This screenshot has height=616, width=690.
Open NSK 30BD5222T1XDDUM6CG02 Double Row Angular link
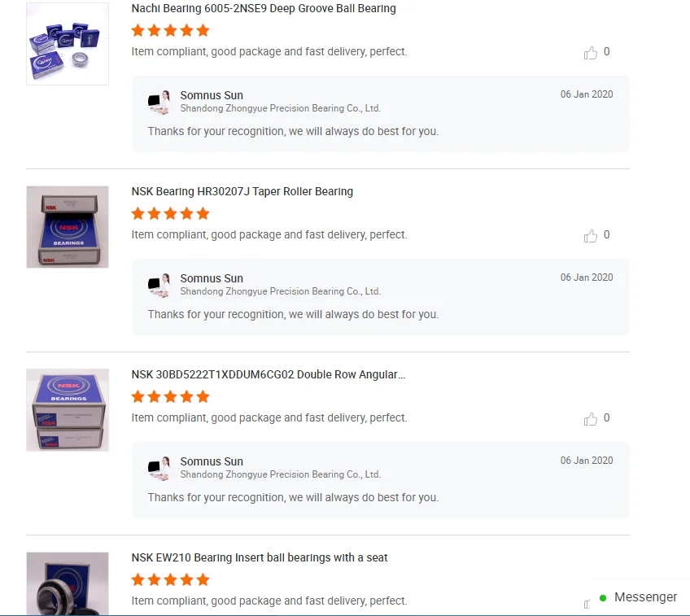coord(268,374)
